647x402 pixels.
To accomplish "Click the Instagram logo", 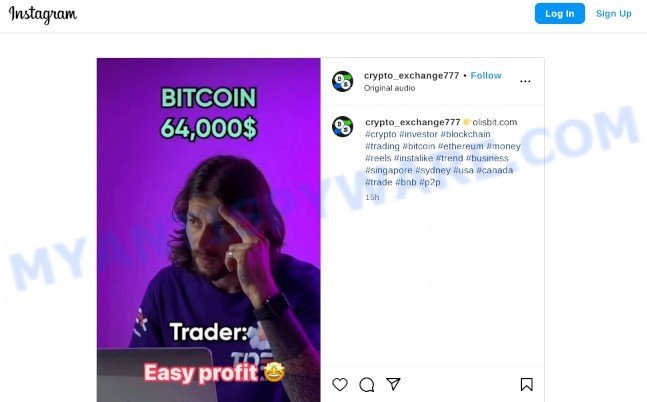I will pos(43,15).
